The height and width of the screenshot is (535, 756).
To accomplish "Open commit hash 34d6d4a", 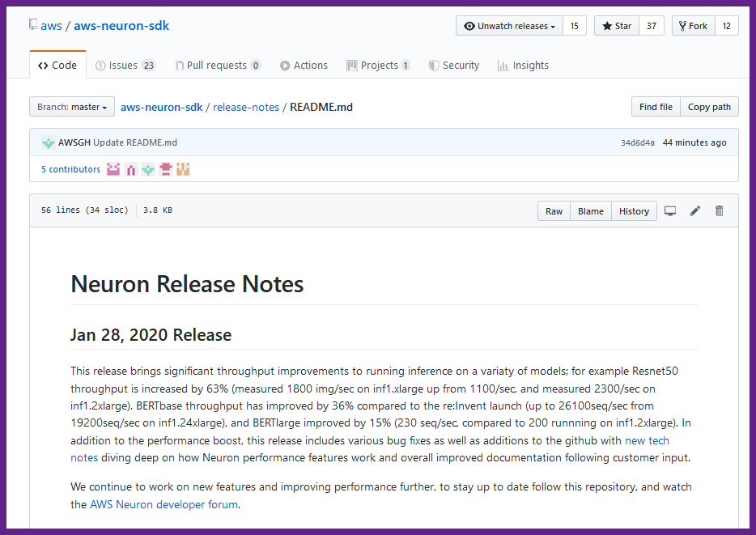I will [637, 142].
